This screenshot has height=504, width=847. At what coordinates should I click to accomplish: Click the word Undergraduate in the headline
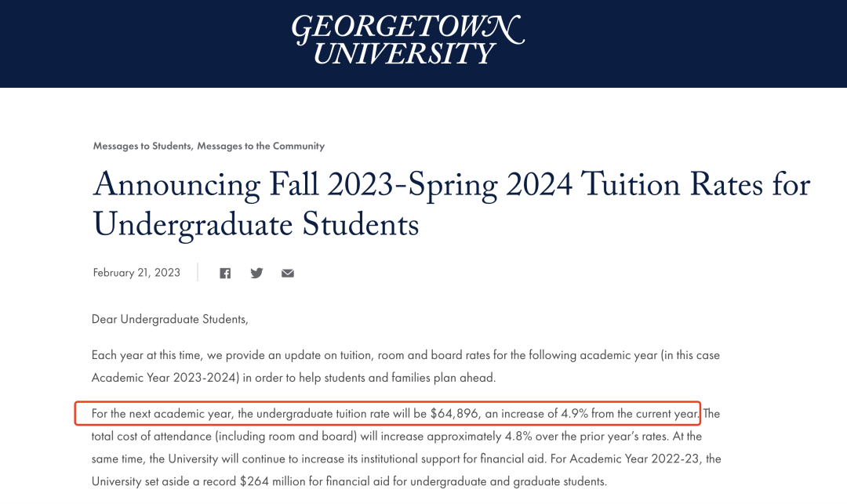coord(194,224)
